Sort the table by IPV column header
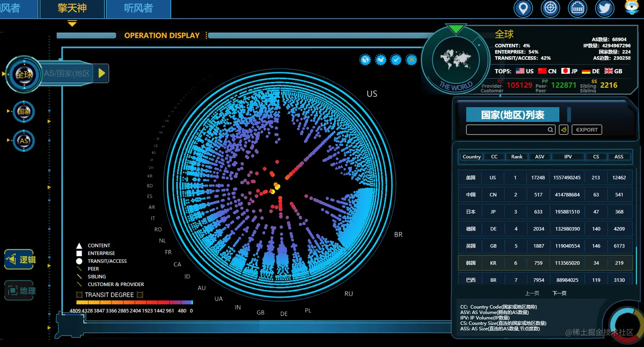 568,157
